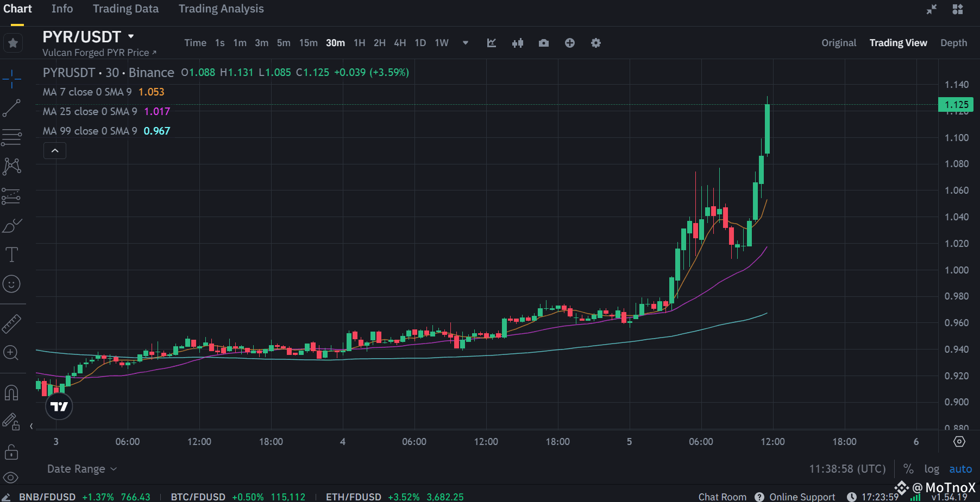
Task: Open the horizontal lines (Fib) tool group
Action: click(11, 137)
